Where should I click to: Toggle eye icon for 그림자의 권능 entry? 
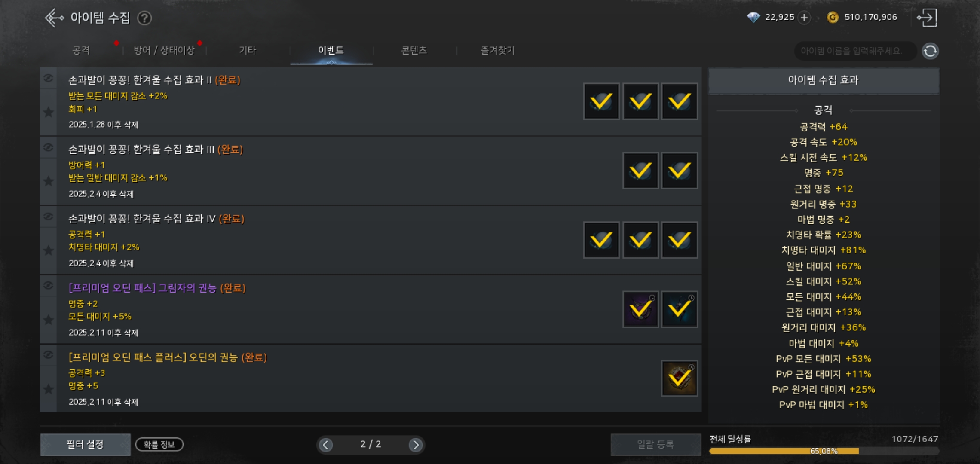(x=49, y=286)
